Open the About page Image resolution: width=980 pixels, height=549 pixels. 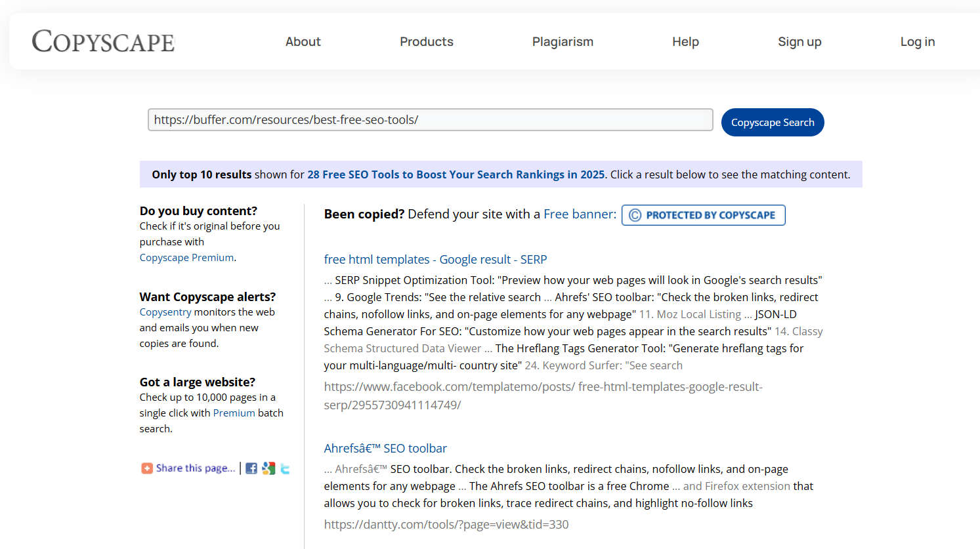(303, 41)
